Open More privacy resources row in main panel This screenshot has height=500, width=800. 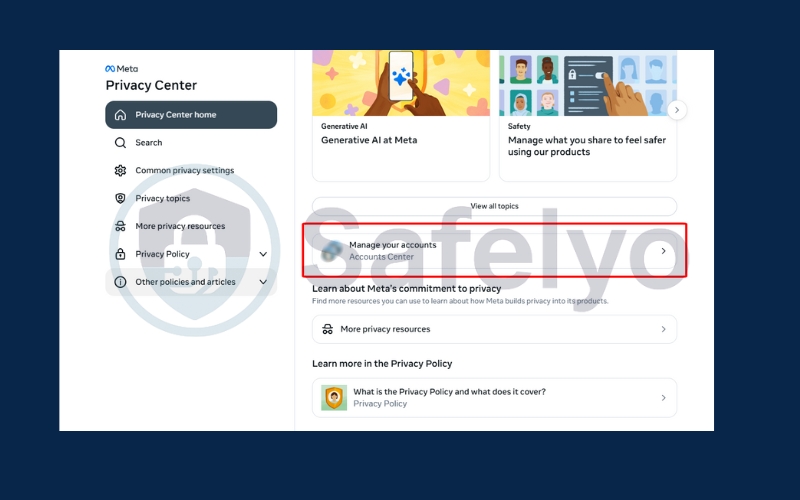(x=494, y=329)
